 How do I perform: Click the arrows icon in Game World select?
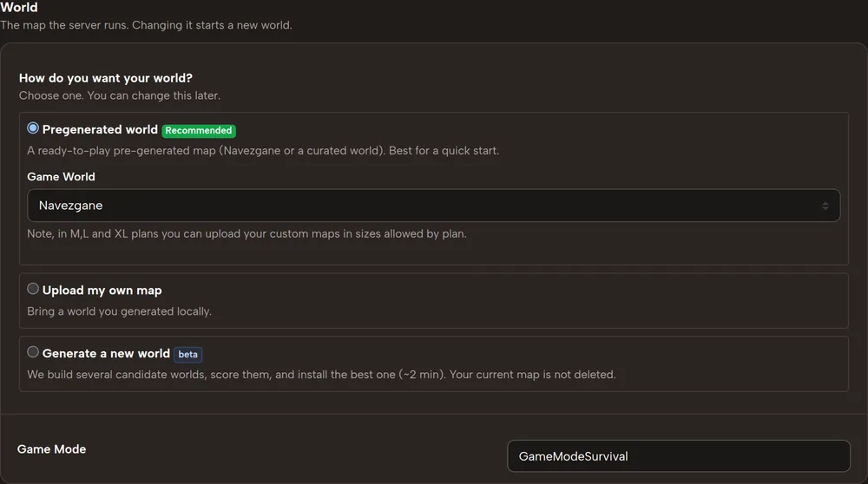click(x=825, y=206)
